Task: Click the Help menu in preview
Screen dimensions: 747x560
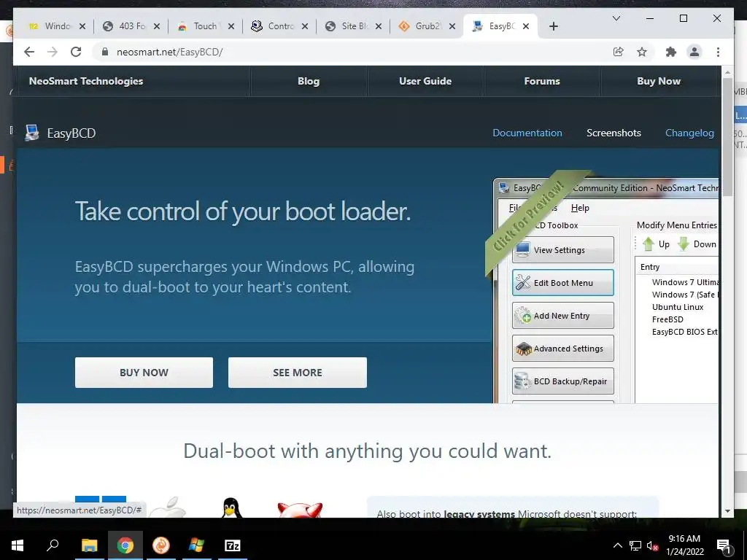Action: [x=580, y=208]
